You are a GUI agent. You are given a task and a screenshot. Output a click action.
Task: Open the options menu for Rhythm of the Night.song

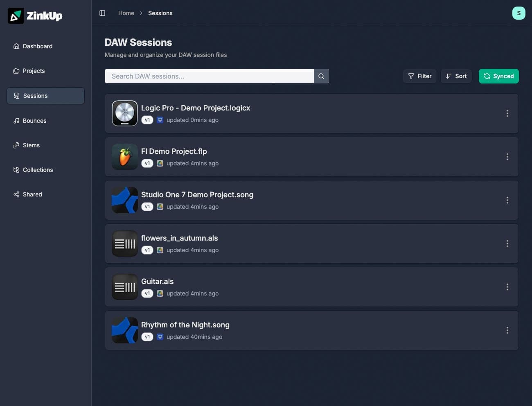tap(507, 330)
